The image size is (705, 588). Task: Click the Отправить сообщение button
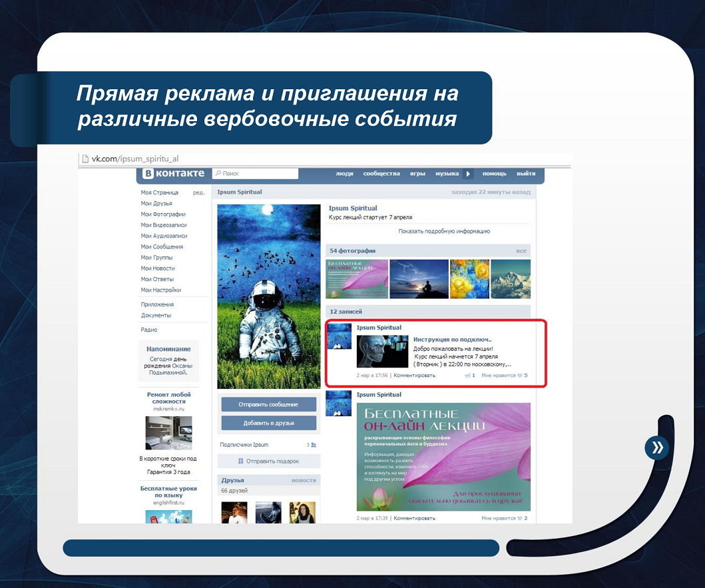coord(268,404)
